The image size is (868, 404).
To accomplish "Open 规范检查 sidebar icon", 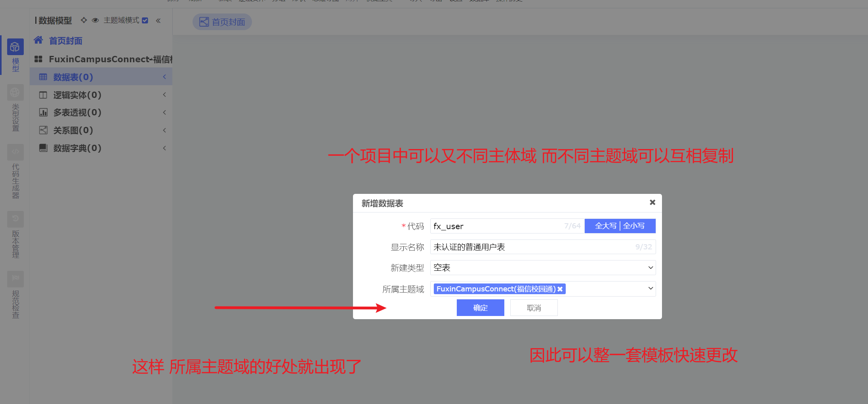I will (15, 279).
